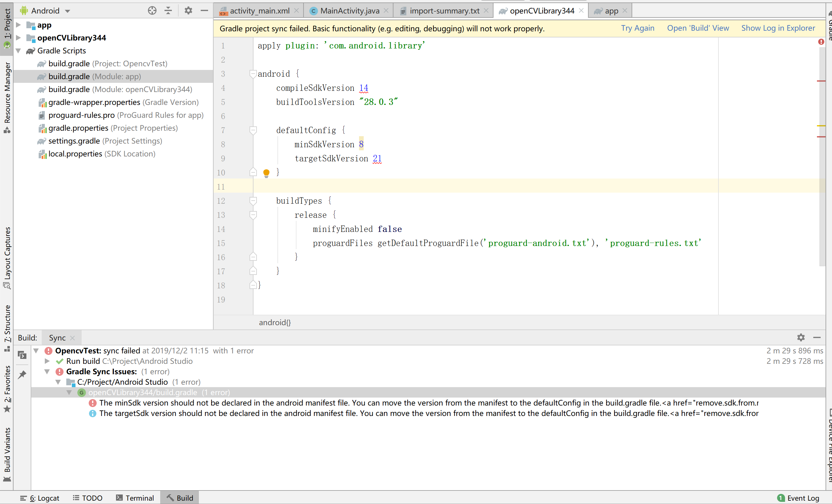The width and height of the screenshot is (832, 504).
Task: Click the yellow lightbulb intention icon
Action: (266, 173)
